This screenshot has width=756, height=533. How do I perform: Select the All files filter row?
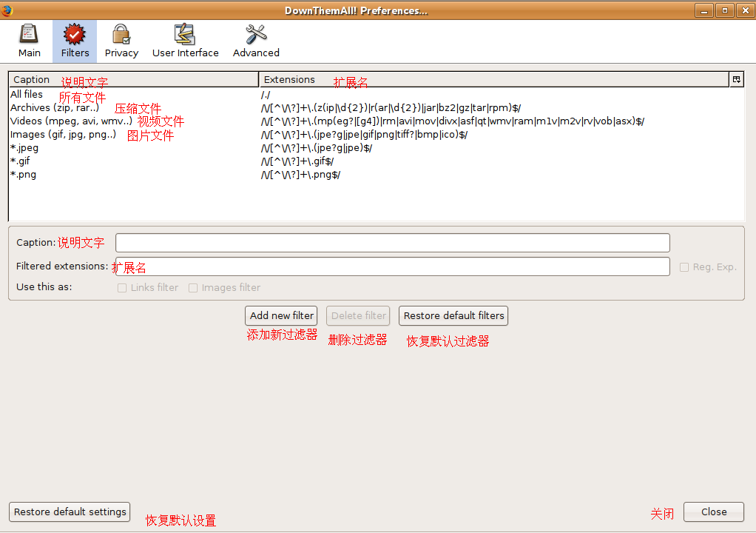pyautogui.click(x=376, y=95)
